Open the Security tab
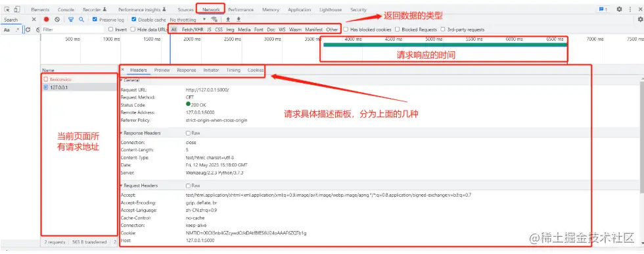The width and height of the screenshot is (644, 254). pyautogui.click(x=359, y=9)
